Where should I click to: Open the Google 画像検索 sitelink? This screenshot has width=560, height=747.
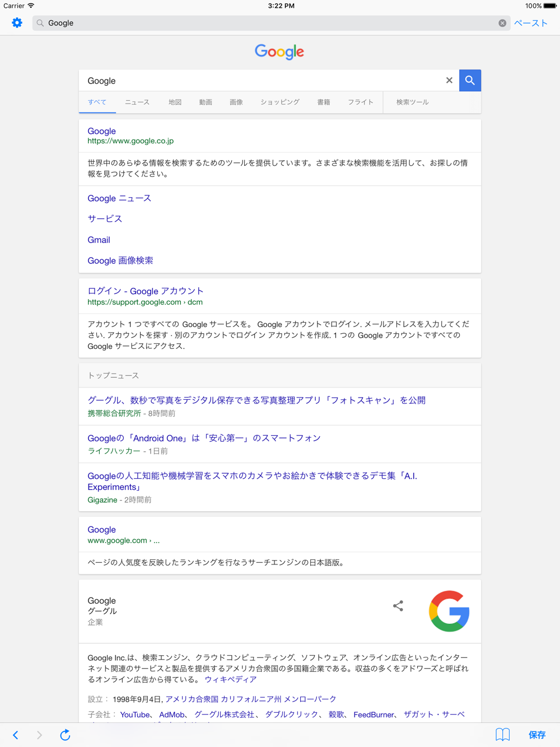click(x=120, y=260)
